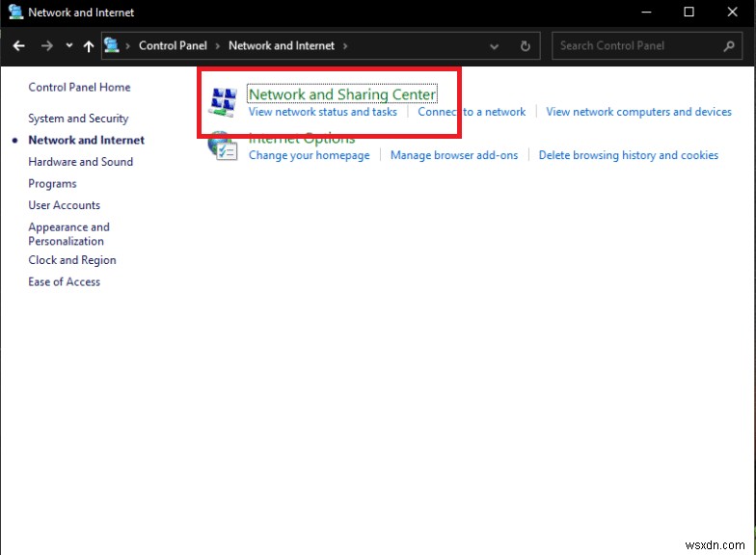The image size is (756, 555).
Task: Minimize the Network and Internet window
Action: coord(646,12)
